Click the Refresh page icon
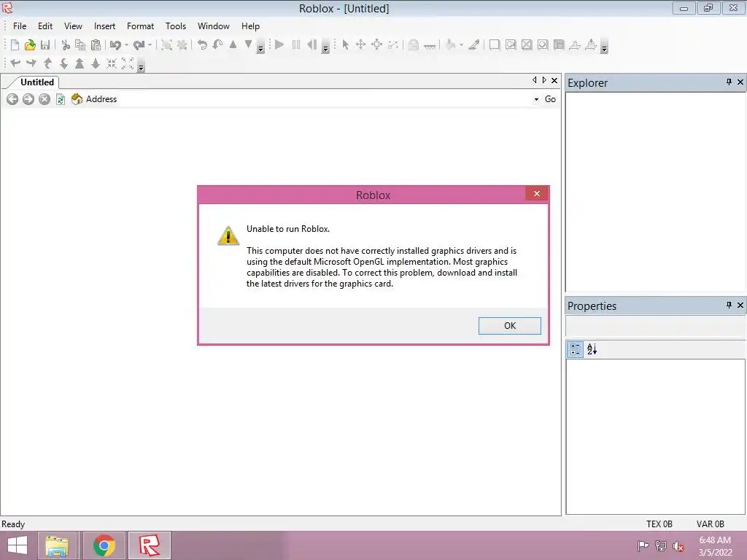This screenshot has height=560, width=747. click(x=61, y=99)
